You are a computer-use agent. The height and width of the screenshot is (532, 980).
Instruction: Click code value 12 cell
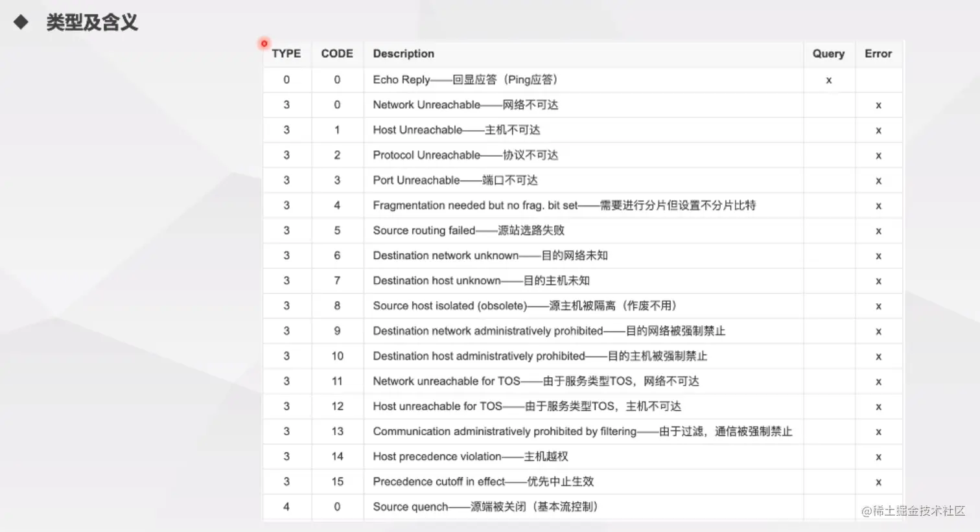[337, 406]
